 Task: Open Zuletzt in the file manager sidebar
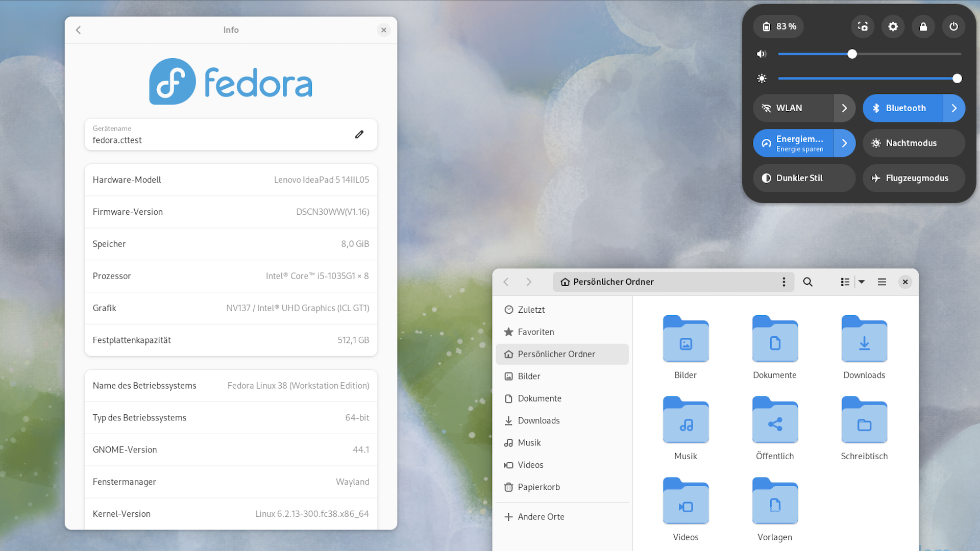531,310
